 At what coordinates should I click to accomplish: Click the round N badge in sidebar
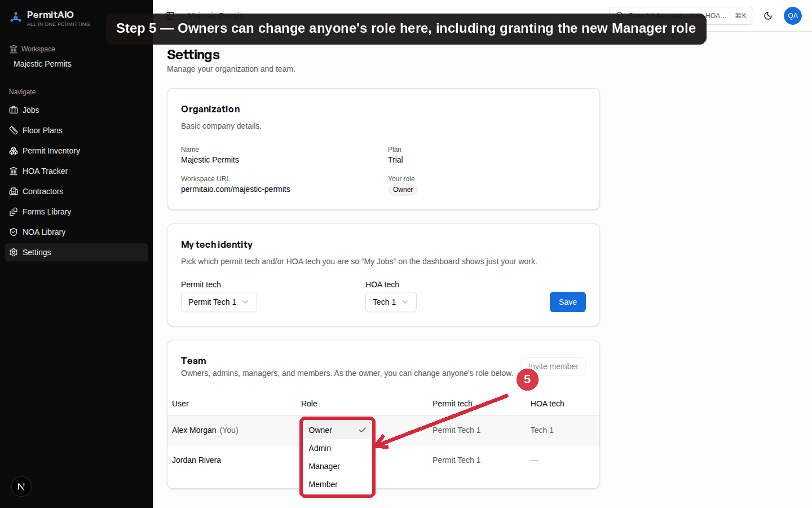coord(21,487)
